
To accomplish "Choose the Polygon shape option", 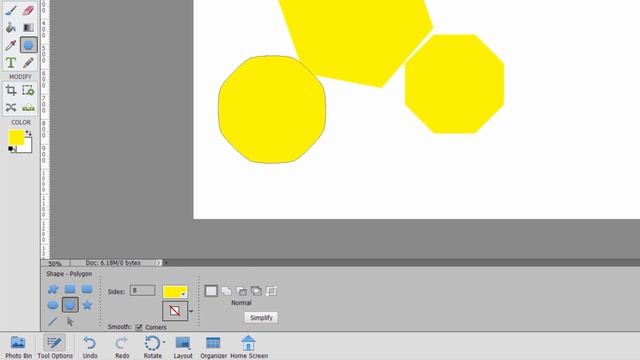I will [x=70, y=305].
